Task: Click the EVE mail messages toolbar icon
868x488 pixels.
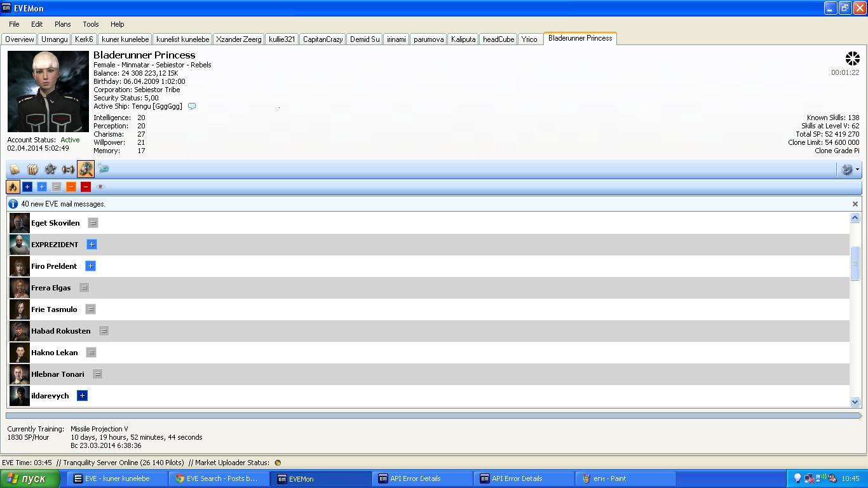Action: pos(104,169)
